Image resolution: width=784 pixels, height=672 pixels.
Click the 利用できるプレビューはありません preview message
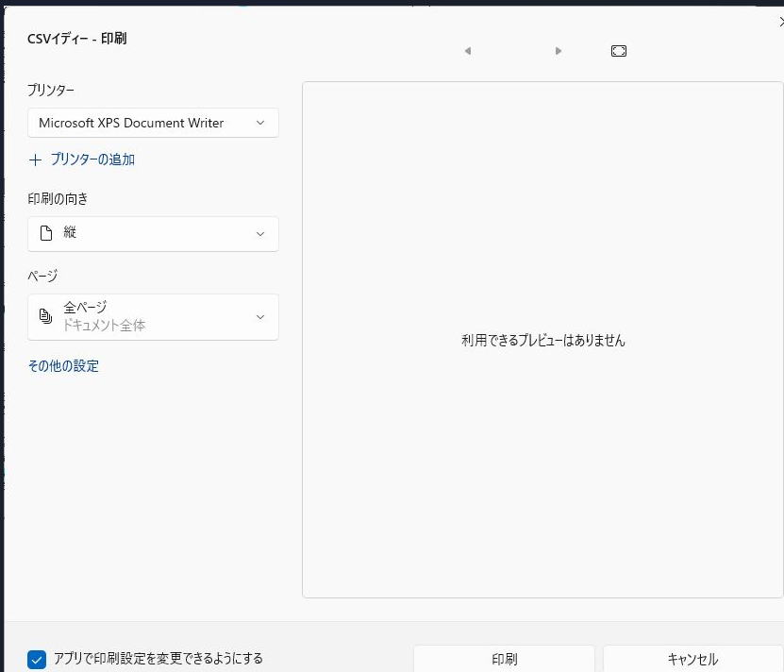543,341
